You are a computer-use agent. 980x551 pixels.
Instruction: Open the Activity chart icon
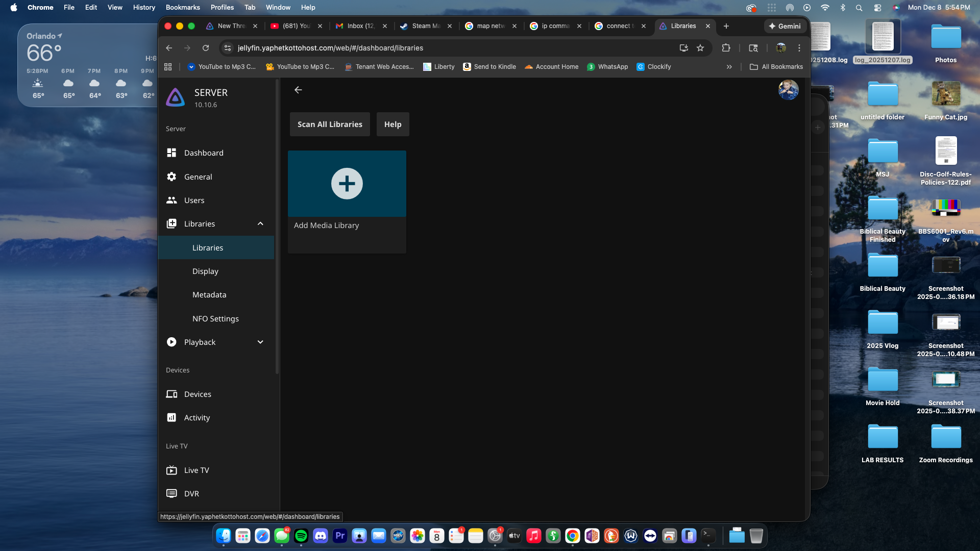[171, 417]
